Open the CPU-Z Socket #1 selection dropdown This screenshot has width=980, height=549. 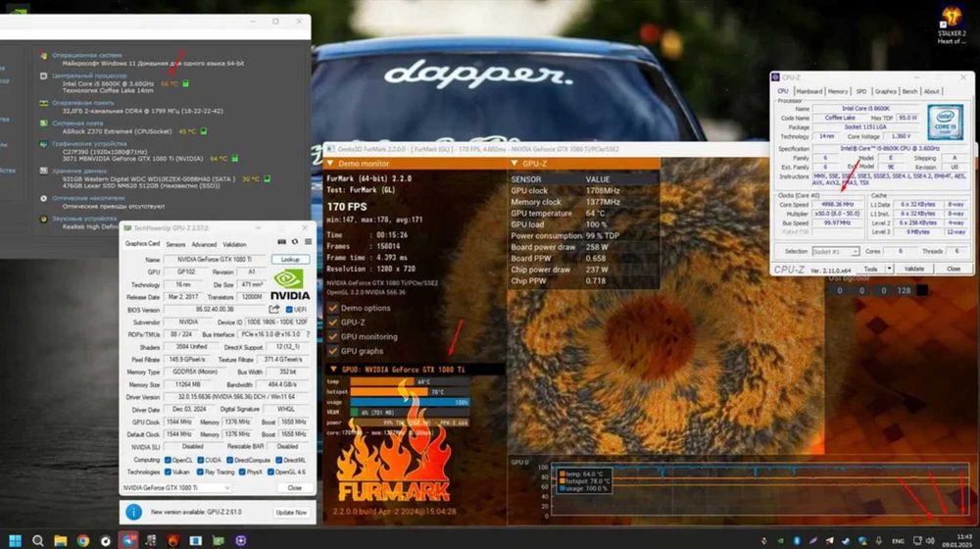pyautogui.click(x=836, y=251)
